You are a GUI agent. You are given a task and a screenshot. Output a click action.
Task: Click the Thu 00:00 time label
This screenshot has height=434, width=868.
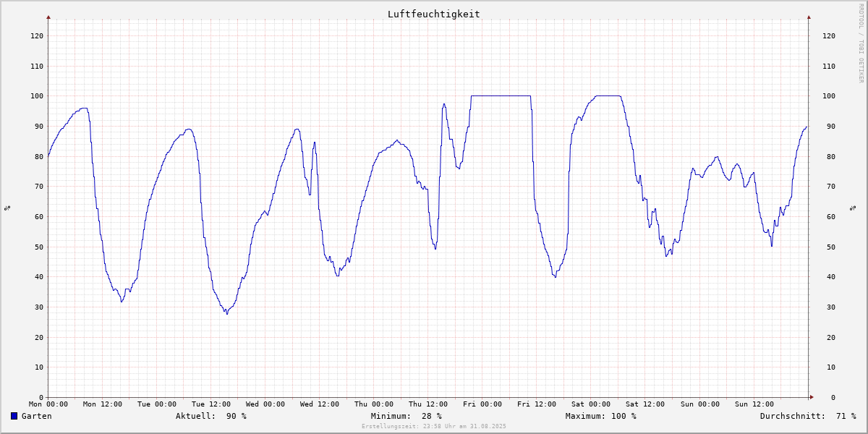[374, 404]
